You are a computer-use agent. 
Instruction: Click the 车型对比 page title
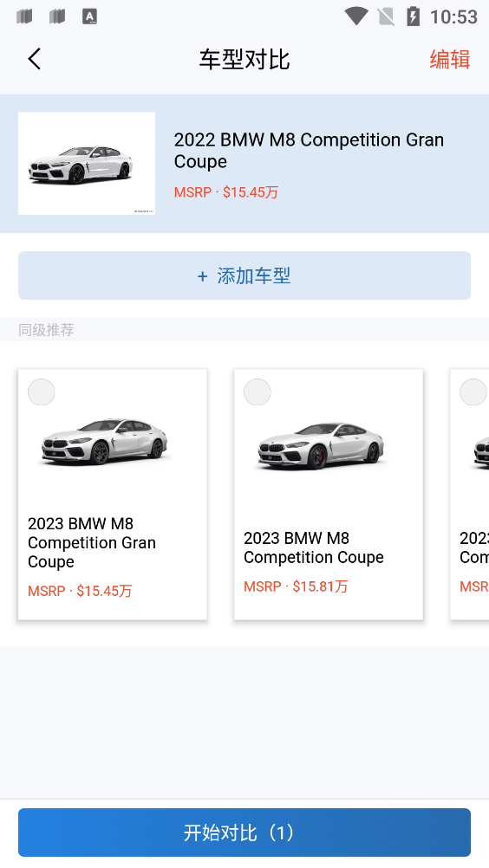click(244, 59)
